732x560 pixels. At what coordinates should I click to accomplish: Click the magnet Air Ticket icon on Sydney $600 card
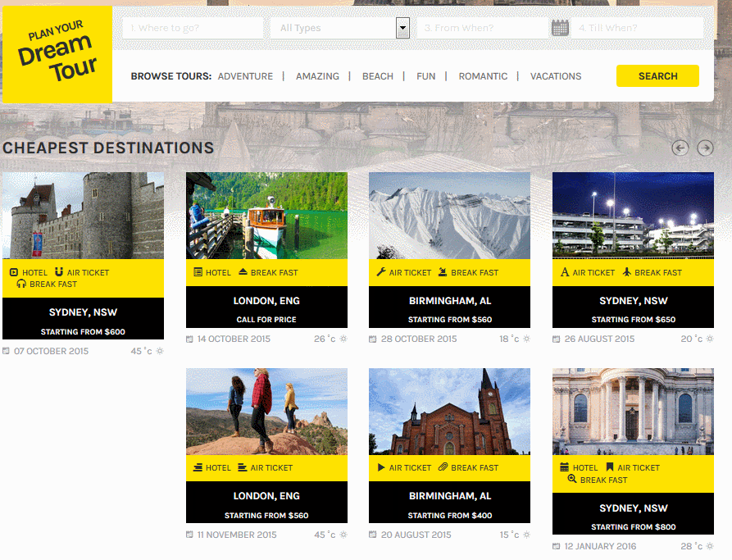pos(59,272)
